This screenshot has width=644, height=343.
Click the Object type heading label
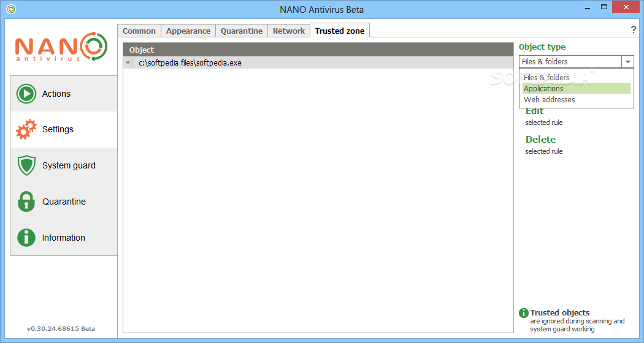click(x=542, y=47)
